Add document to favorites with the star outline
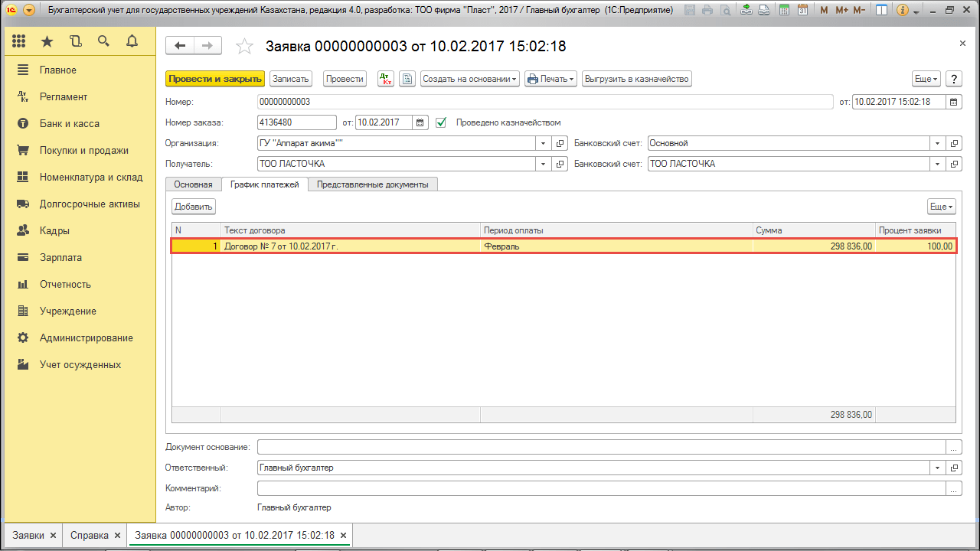 click(x=244, y=47)
